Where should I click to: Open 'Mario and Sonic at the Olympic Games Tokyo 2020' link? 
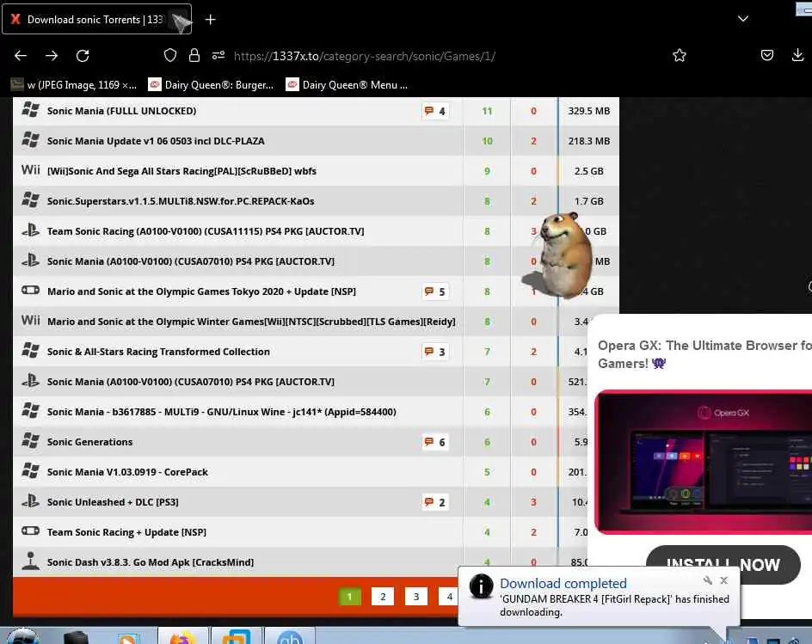(201, 291)
